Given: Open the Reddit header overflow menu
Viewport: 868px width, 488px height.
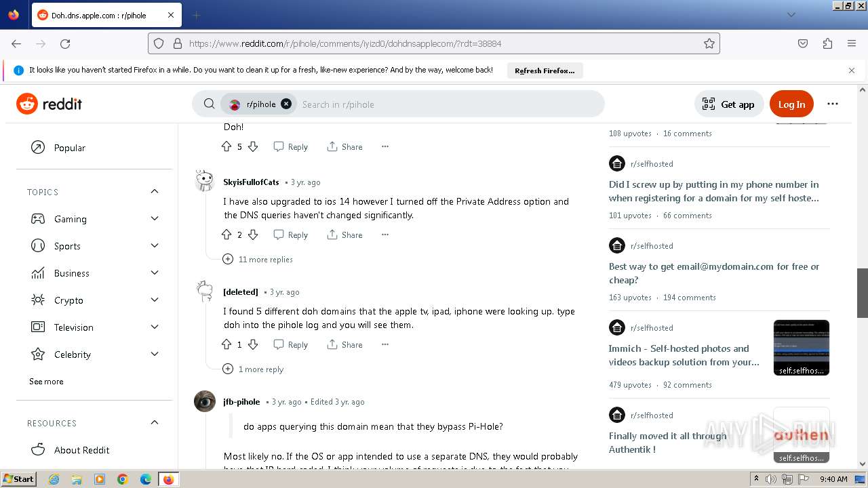Looking at the screenshot, I should pos(833,104).
